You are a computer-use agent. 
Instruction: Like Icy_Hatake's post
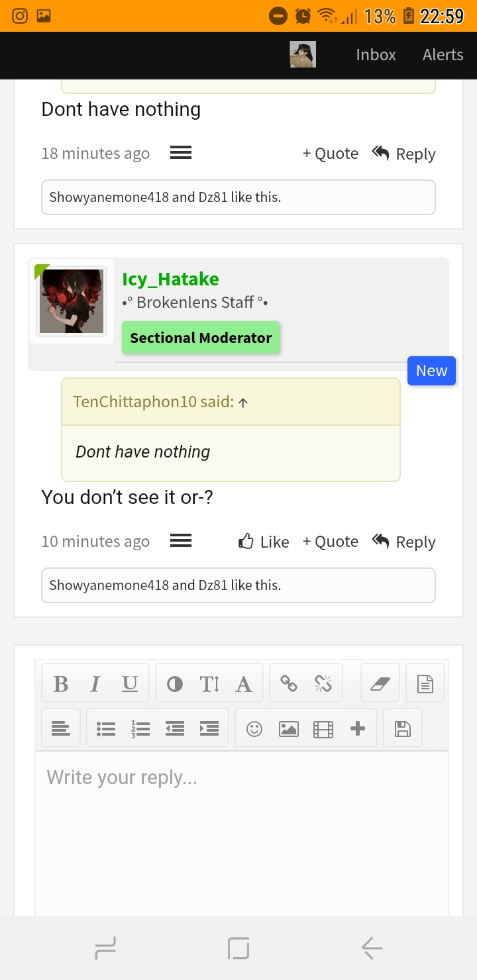(264, 542)
